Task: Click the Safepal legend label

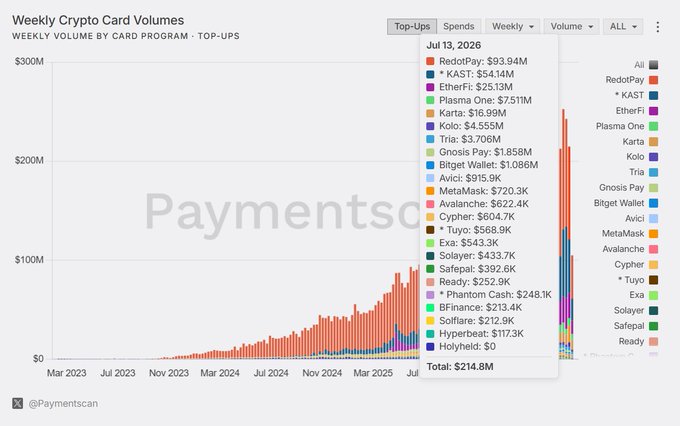Action: pyautogui.click(x=629, y=326)
